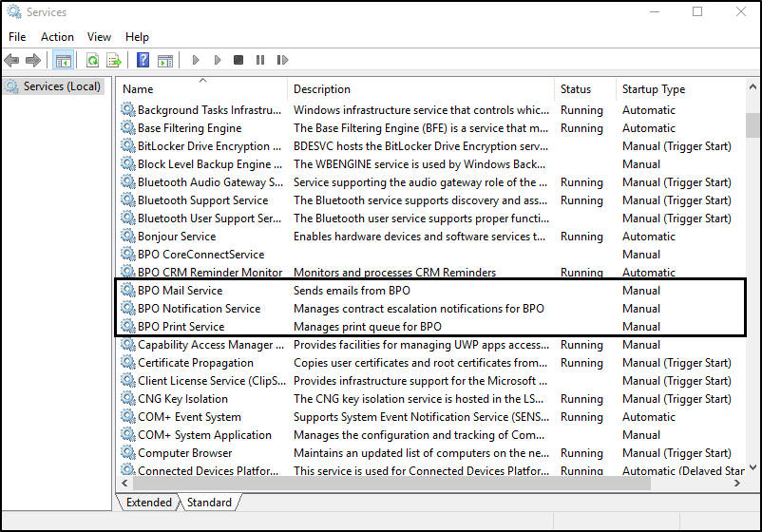Select the Bonjour Service entry
This screenshot has height=532, width=762.
point(176,237)
